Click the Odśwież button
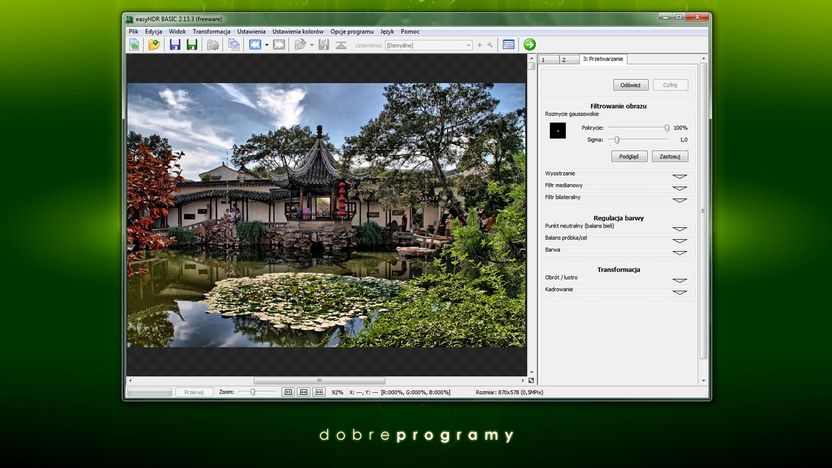Viewport: 832px width, 468px height. click(x=630, y=85)
